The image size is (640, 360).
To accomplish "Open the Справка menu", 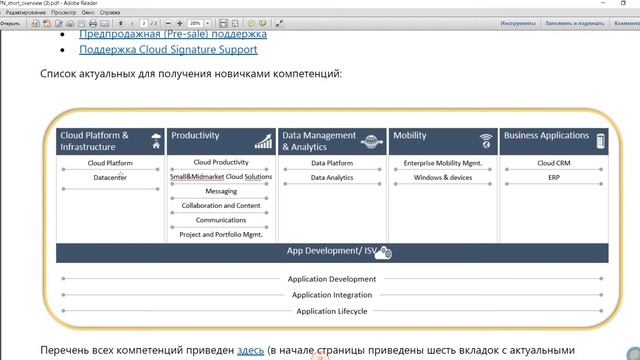I will [110, 13].
